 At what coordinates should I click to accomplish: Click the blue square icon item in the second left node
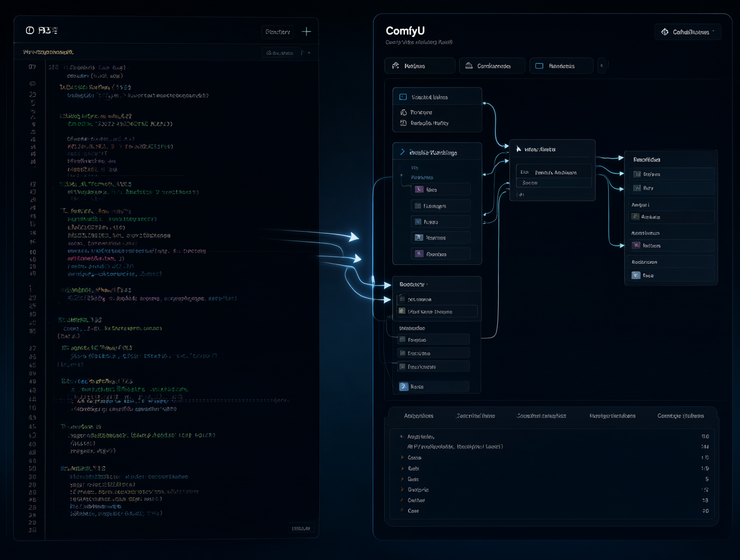pos(441,222)
